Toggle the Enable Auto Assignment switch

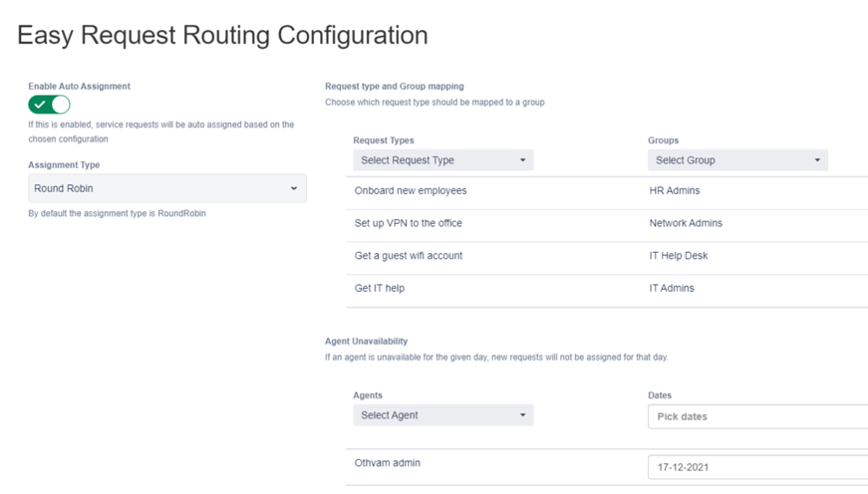click(49, 105)
